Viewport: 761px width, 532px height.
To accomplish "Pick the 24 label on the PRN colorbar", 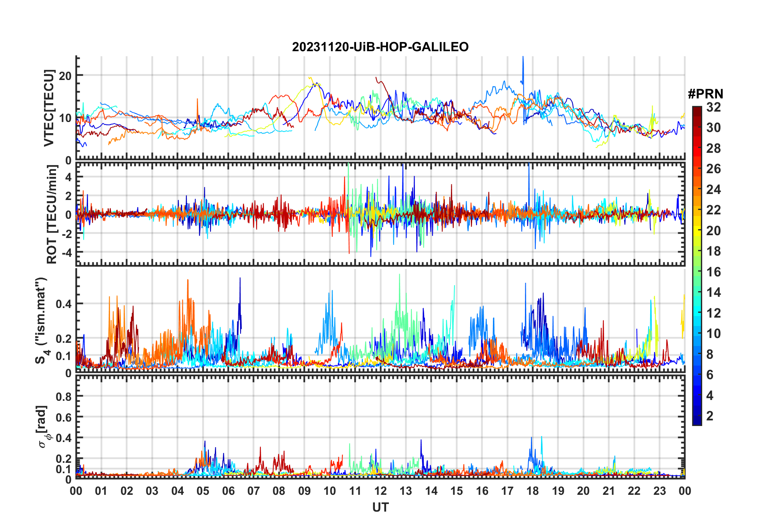I will coord(713,190).
